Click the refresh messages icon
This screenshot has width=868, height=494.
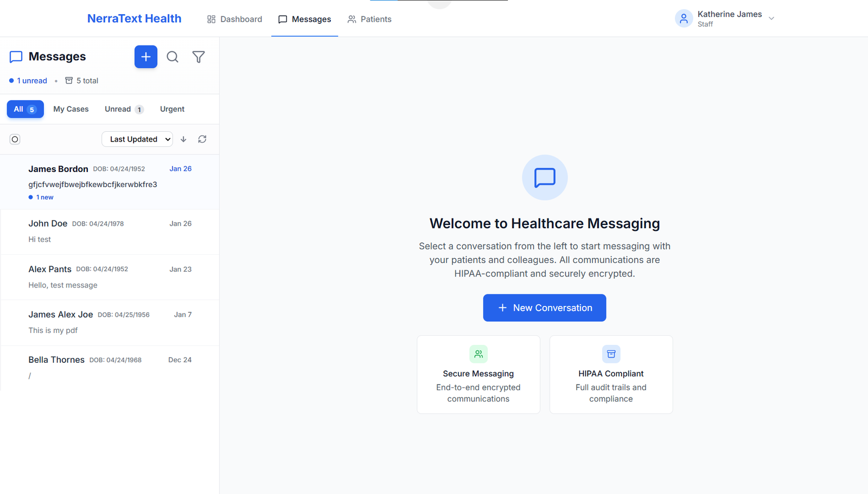[x=202, y=139]
